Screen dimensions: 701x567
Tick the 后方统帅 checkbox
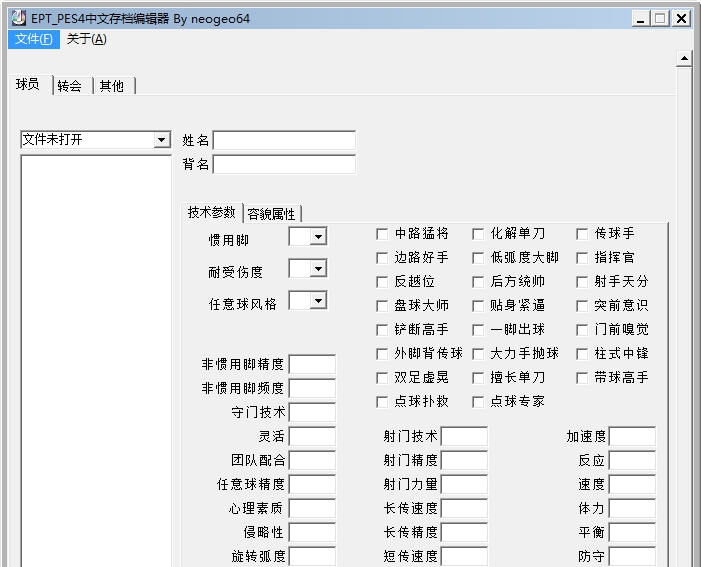478,282
